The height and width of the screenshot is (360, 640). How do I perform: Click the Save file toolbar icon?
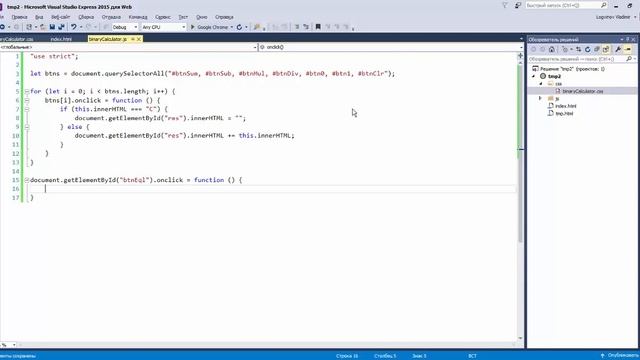pyautogui.click(x=52, y=27)
